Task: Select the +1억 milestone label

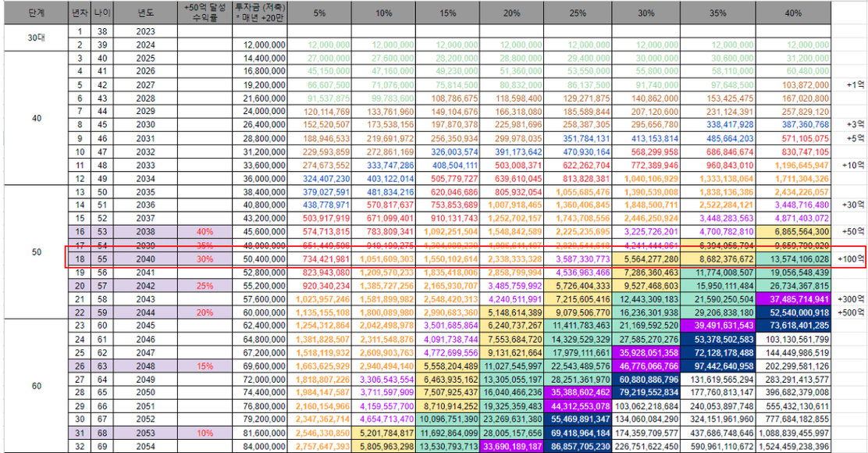Action: [850, 84]
